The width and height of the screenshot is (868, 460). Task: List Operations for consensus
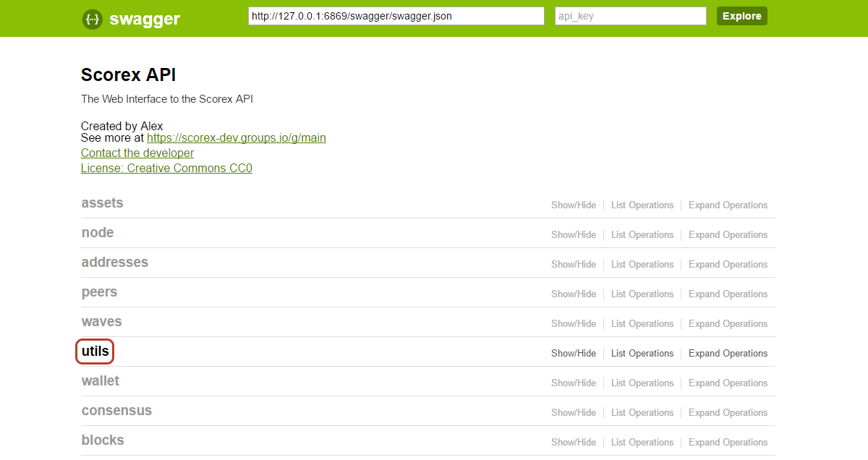pyautogui.click(x=642, y=412)
